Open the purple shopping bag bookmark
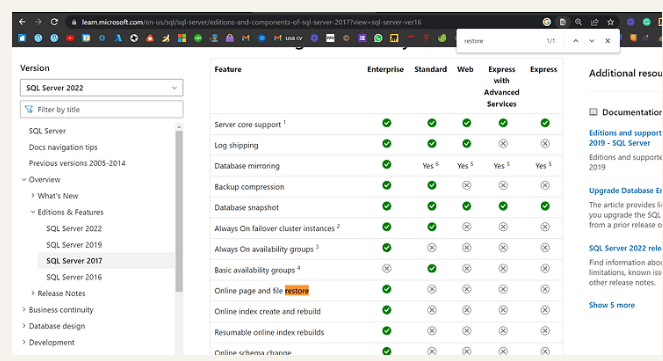This screenshot has height=361, width=663. (230, 38)
